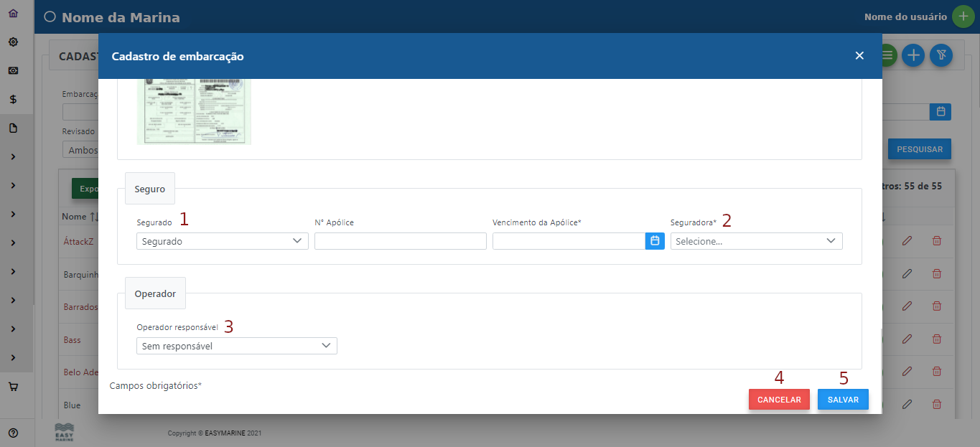Open the Seguradora Selecione dropdown
The image size is (980, 447).
tap(756, 242)
